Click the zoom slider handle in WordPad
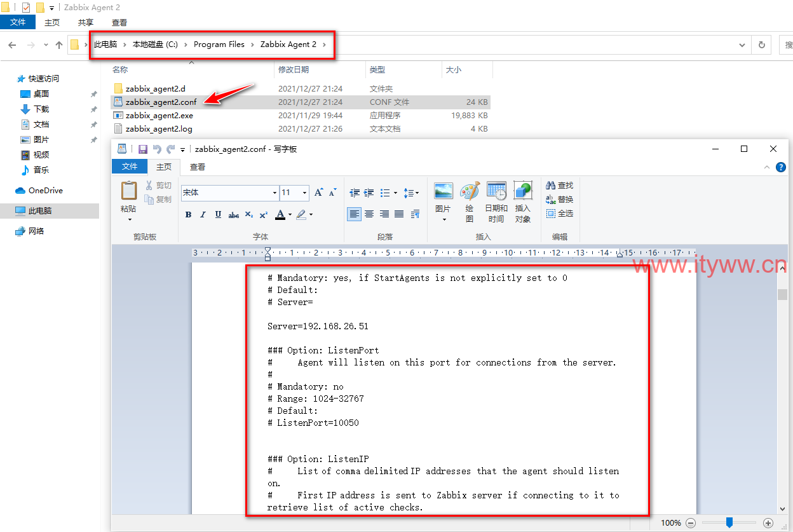 click(x=729, y=522)
